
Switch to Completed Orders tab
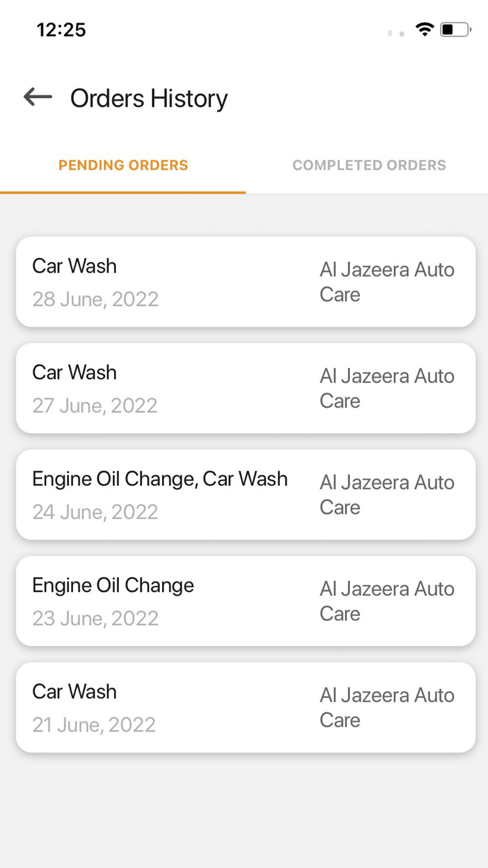pyautogui.click(x=369, y=165)
